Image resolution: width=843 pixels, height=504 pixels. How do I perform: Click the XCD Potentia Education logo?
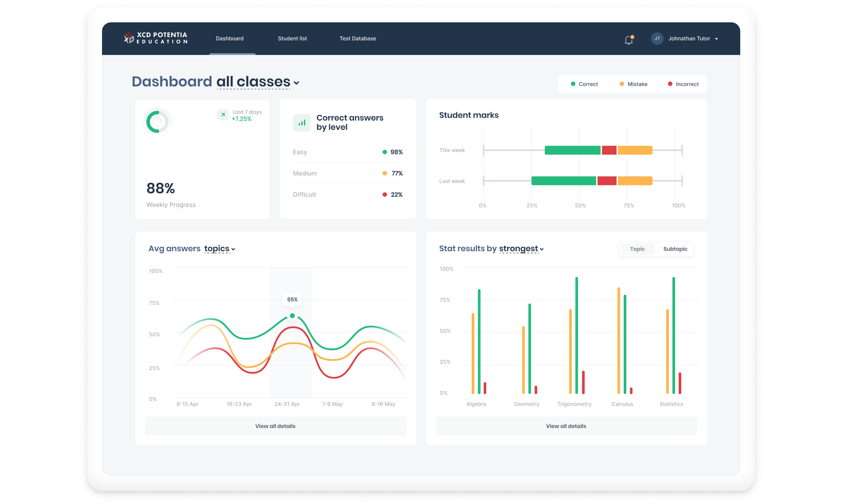click(x=156, y=38)
